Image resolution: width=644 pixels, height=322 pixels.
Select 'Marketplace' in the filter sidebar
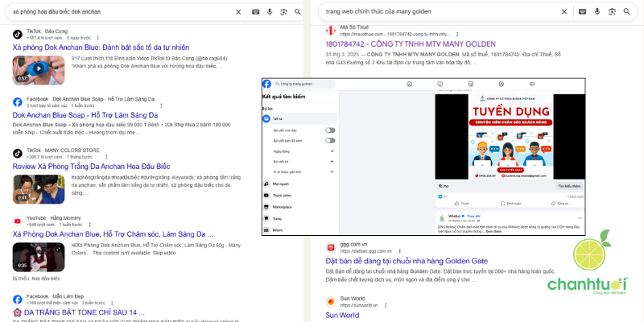click(x=283, y=207)
